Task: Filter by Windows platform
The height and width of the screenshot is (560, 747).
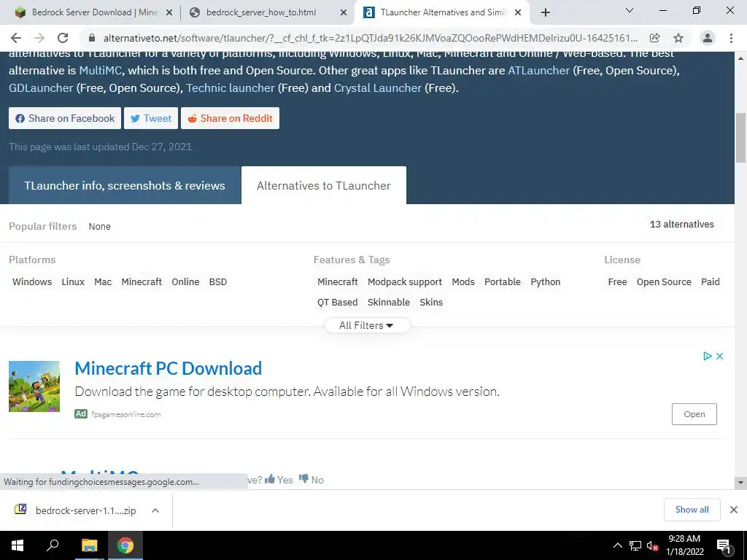Action: 32,282
